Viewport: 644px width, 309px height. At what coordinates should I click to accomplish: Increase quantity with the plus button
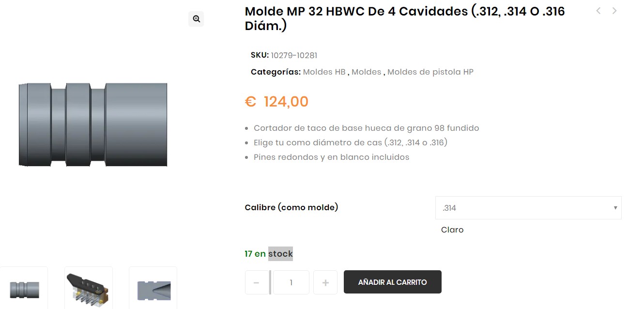(325, 282)
